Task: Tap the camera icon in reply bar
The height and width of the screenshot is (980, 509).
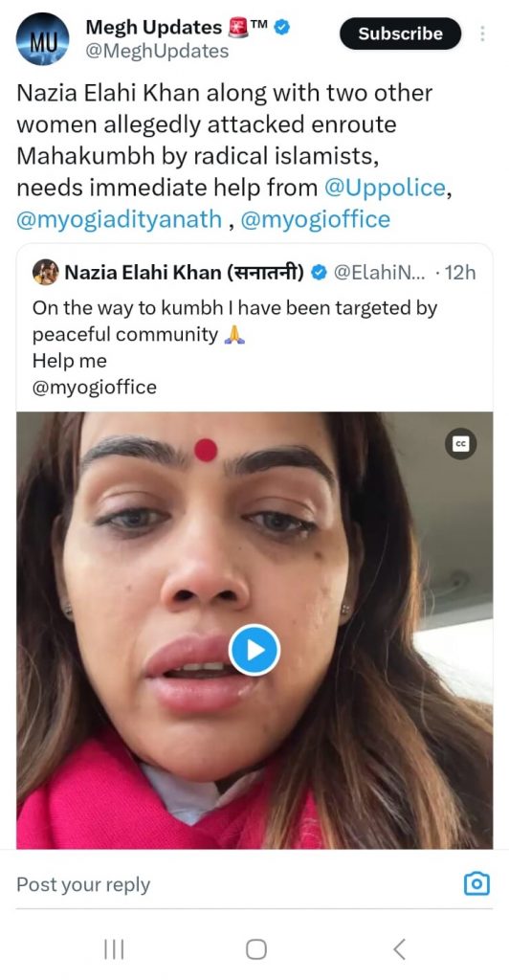Action: pos(477,883)
